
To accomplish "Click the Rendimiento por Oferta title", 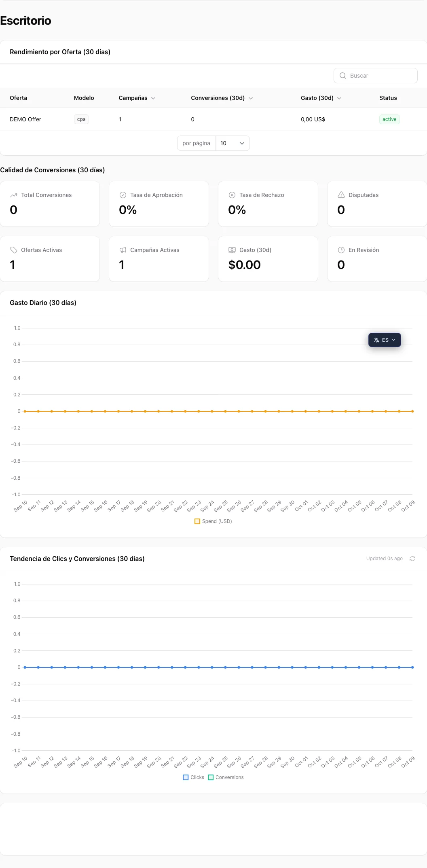I will point(60,52).
